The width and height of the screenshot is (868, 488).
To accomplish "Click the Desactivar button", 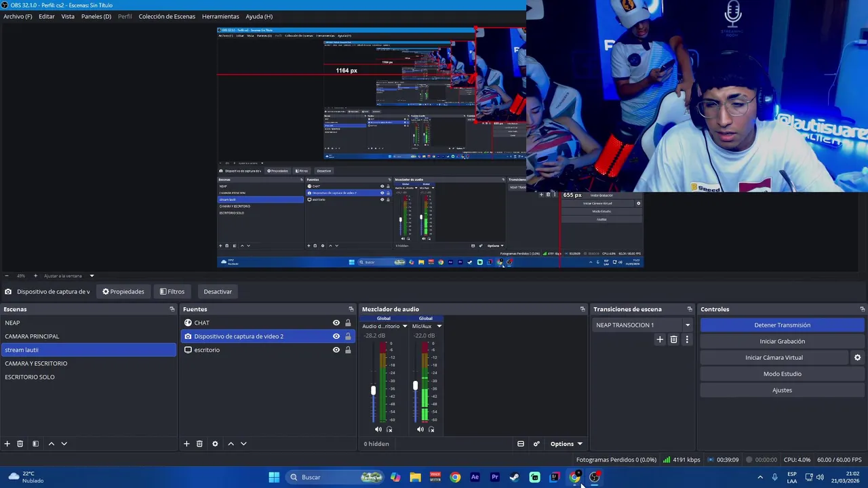I will pyautogui.click(x=218, y=291).
